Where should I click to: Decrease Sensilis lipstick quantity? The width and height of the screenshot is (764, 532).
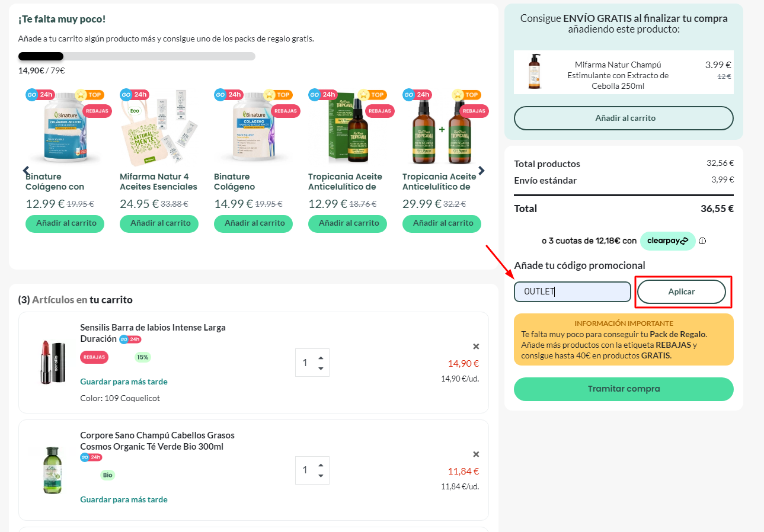pyautogui.click(x=321, y=368)
